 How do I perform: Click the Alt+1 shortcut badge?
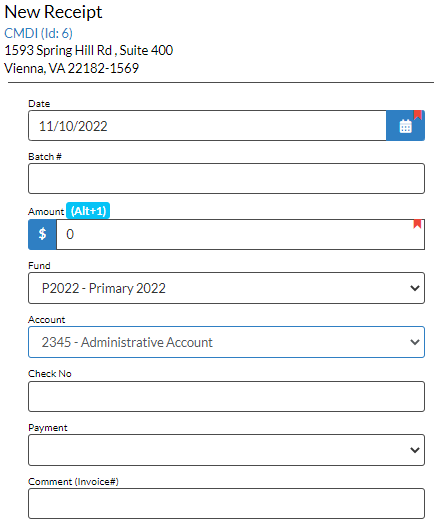[88, 211]
